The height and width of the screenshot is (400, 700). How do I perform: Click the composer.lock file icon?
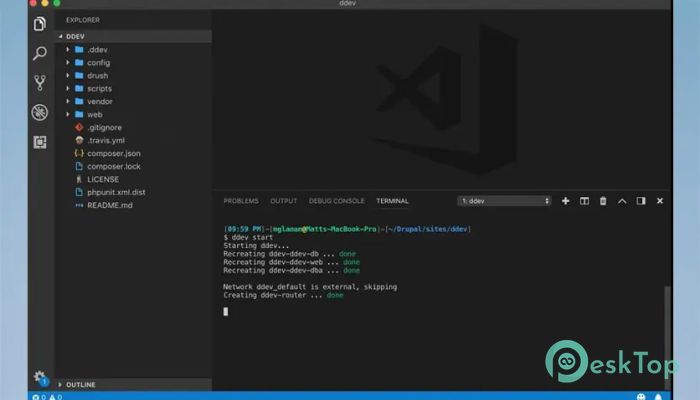click(79, 166)
